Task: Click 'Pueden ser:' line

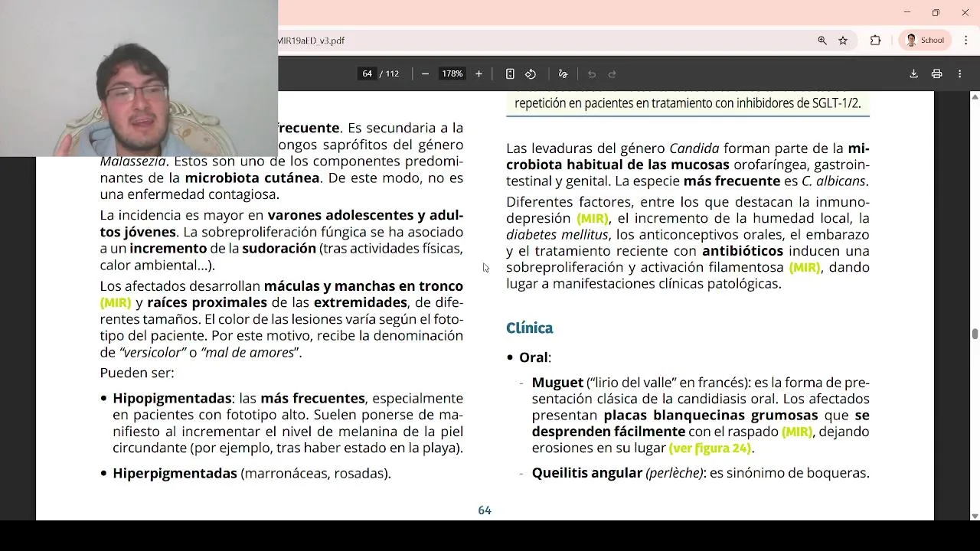Action: 137,373
